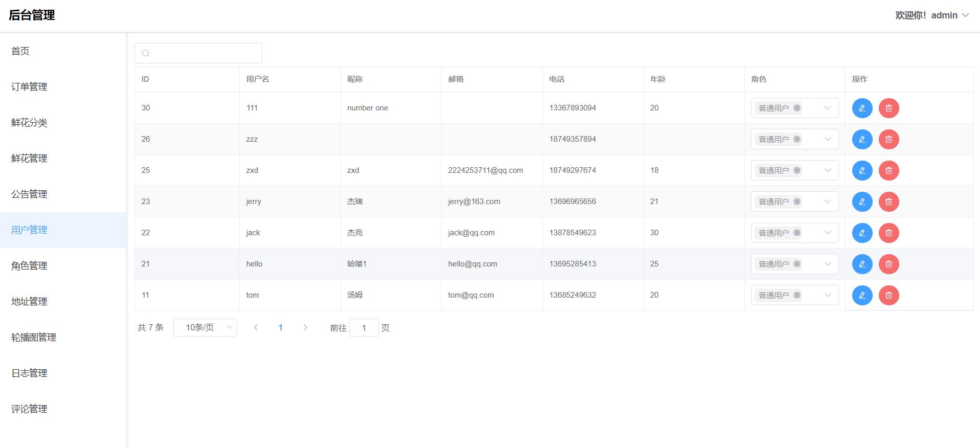Edit user zzz with the pencil icon

coord(862,139)
